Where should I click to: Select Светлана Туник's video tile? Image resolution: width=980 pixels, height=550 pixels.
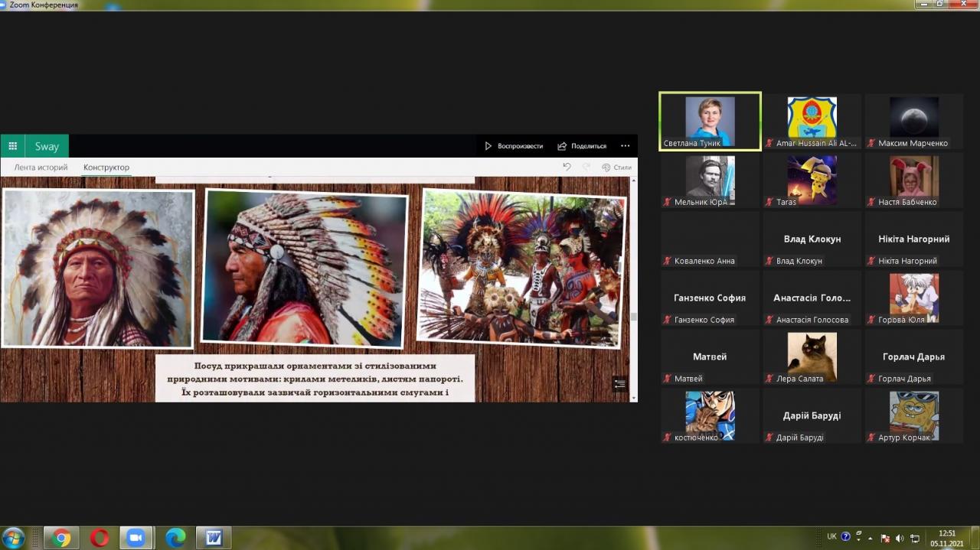pyautogui.click(x=710, y=122)
